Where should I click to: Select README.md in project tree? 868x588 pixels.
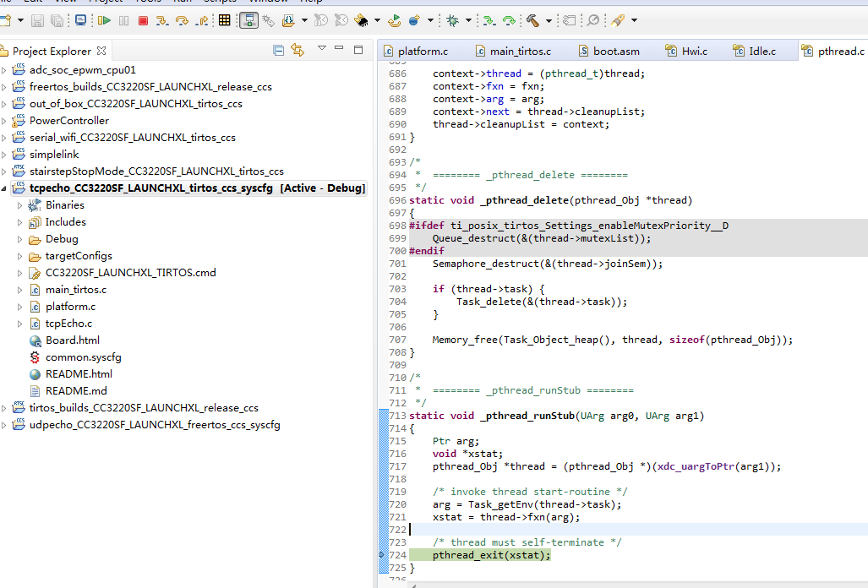coord(76,391)
